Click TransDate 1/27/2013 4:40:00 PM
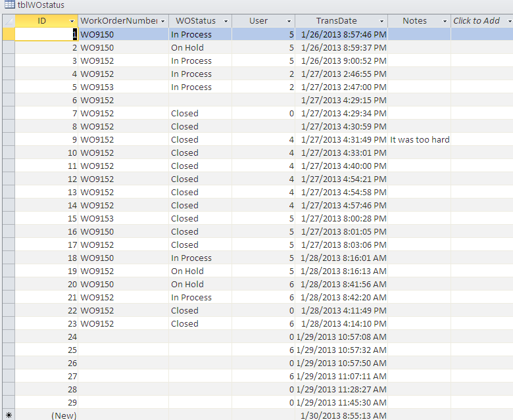The width and height of the screenshot is (513, 420). click(341, 166)
